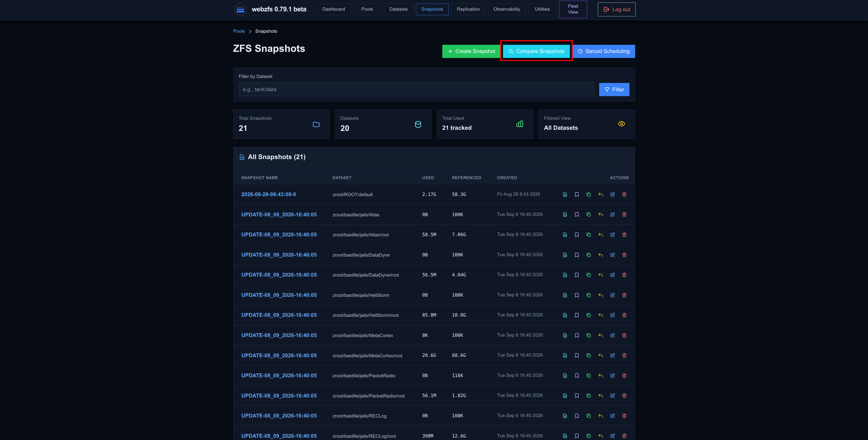
Task: Delete the zroot/ROOT/default snapshot via trash icon
Action: point(624,195)
